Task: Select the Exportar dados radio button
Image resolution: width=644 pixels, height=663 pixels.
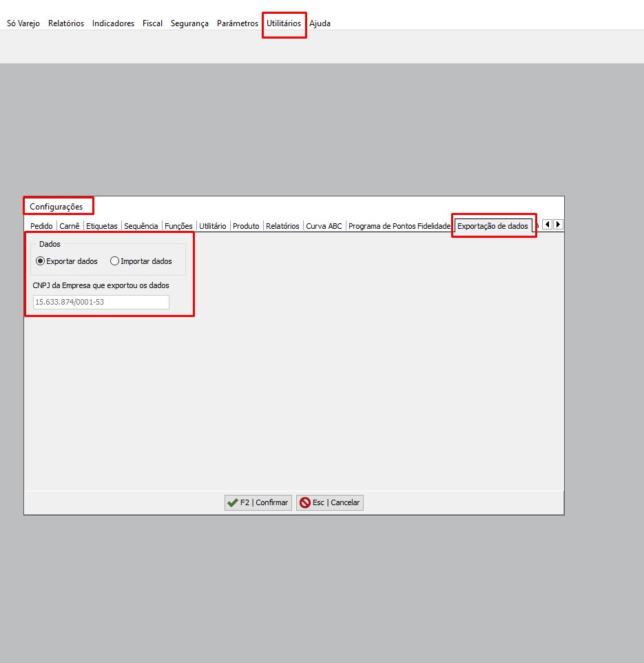Action: click(x=41, y=261)
